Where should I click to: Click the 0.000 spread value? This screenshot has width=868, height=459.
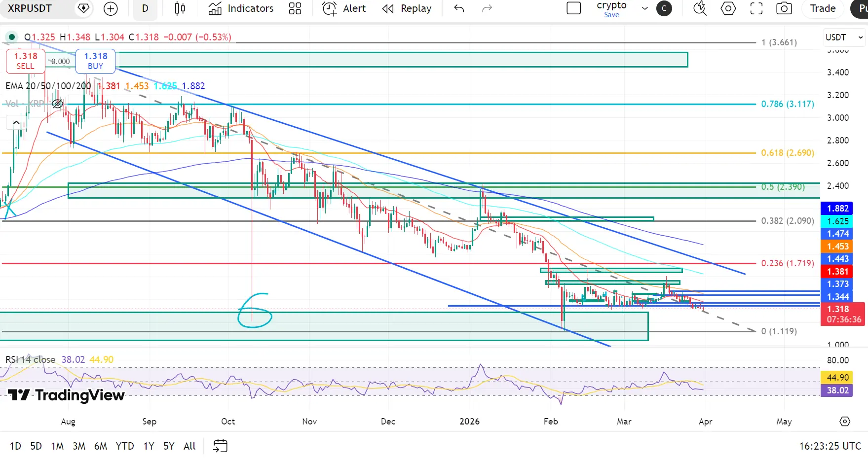61,62
